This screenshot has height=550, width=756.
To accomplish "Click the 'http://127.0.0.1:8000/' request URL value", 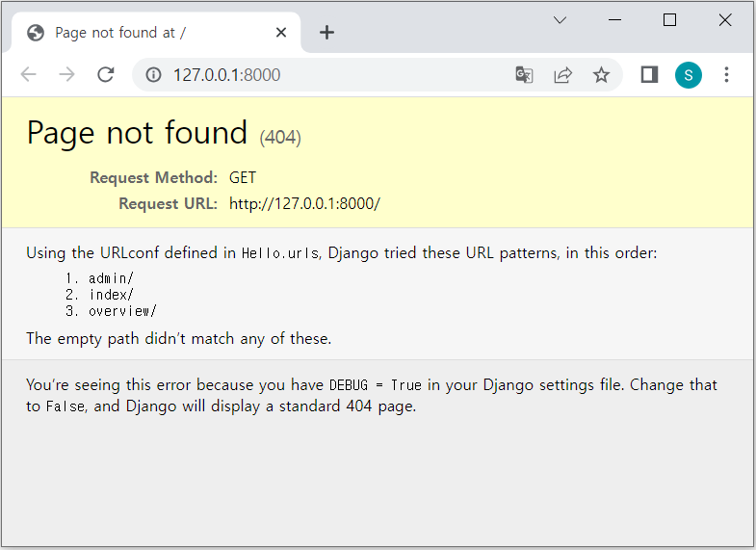I will coord(304,203).
